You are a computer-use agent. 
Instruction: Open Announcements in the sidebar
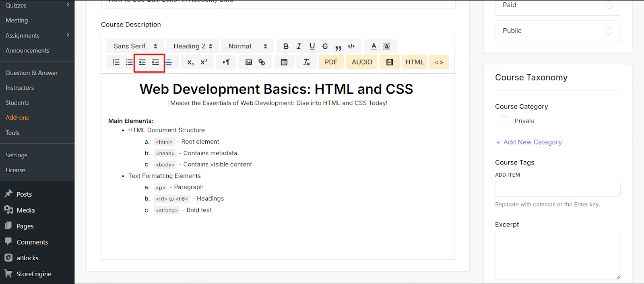click(x=27, y=51)
